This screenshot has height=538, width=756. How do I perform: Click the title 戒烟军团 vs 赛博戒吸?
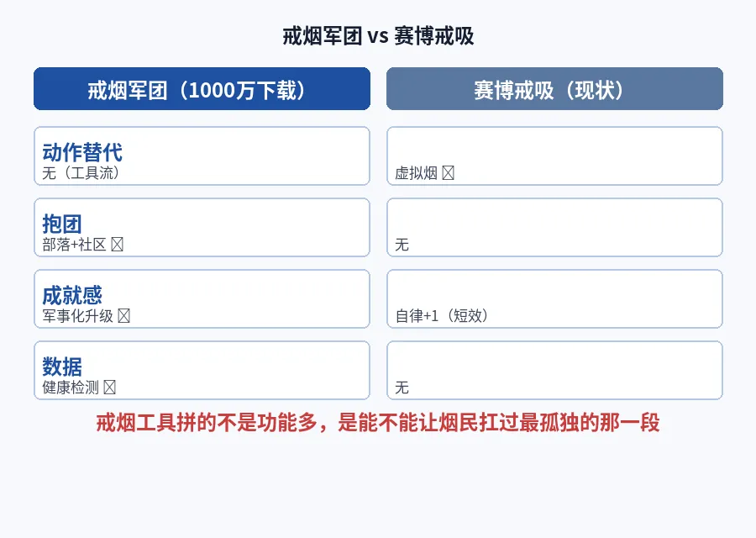[x=378, y=35]
